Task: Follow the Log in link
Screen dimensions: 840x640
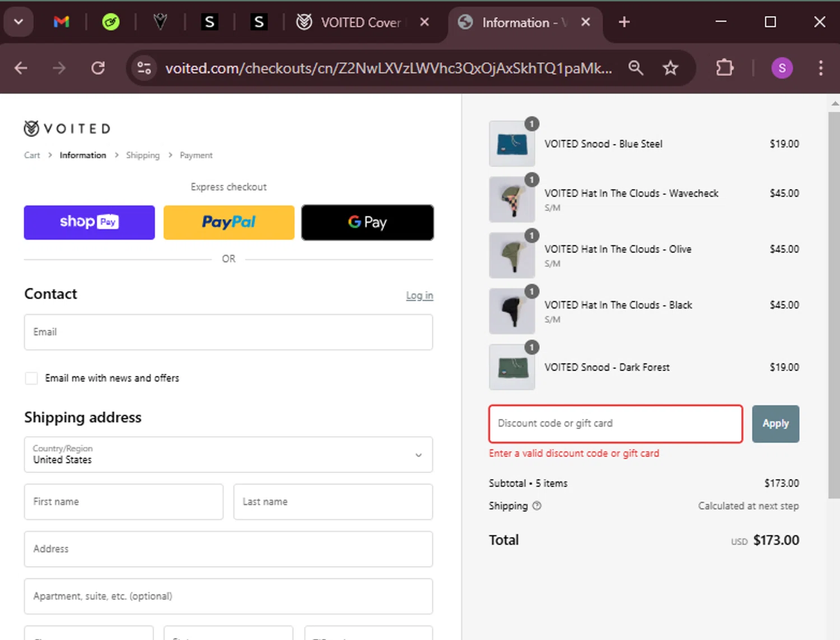Action: pyautogui.click(x=419, y=295)
